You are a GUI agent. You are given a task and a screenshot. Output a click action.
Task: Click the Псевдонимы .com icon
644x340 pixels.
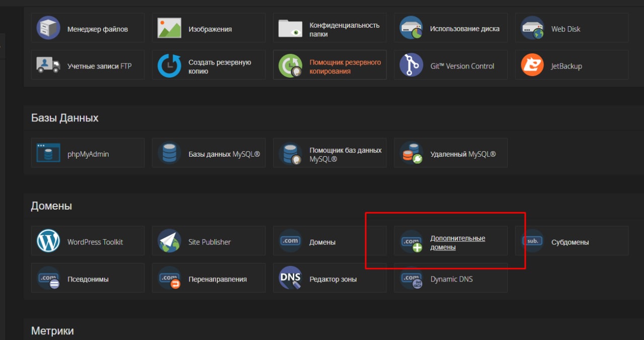48,279
